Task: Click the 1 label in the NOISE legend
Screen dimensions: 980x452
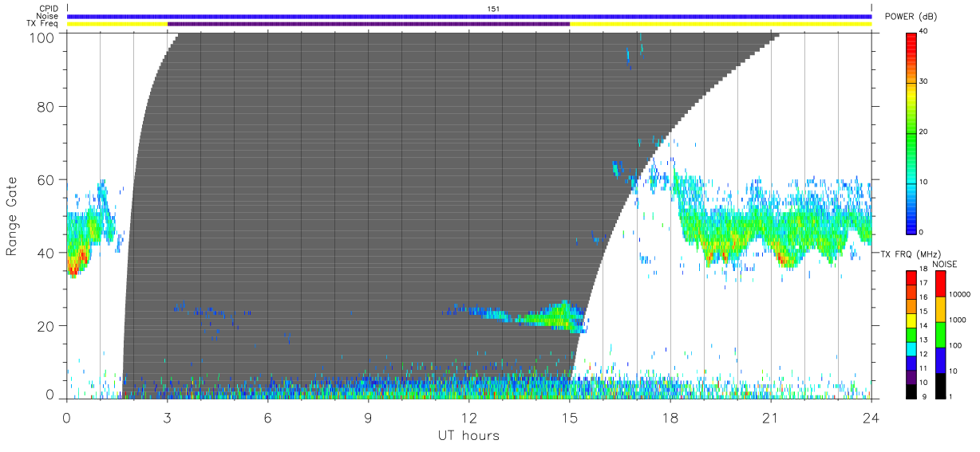Action: pyautogui.click(x=951, y=397)
